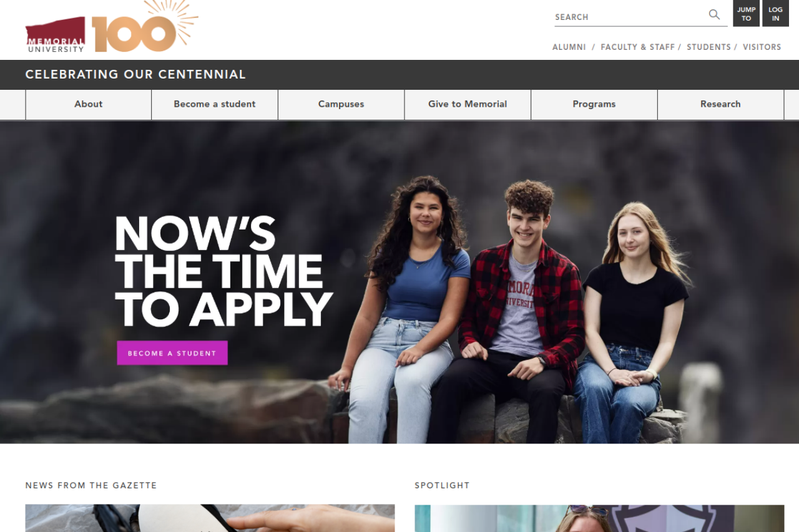Click the purple Become a Student button

pyautogui.click(x=172, y=353)
